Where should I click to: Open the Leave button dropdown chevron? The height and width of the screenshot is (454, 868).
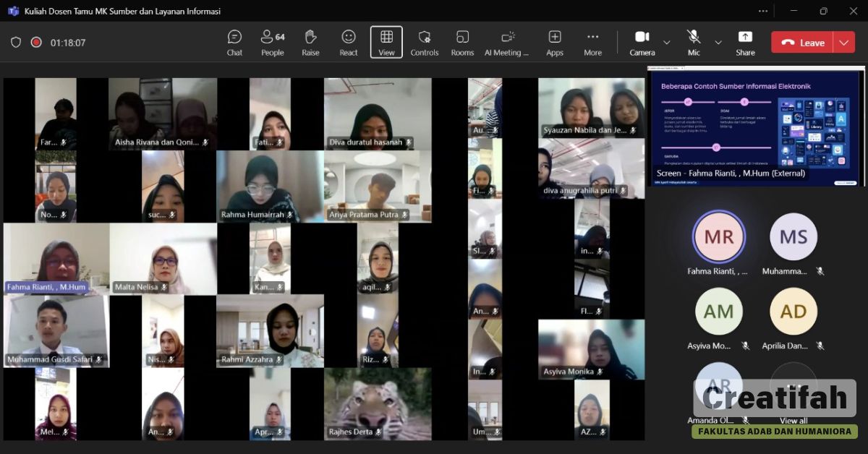tap(843, 43)
